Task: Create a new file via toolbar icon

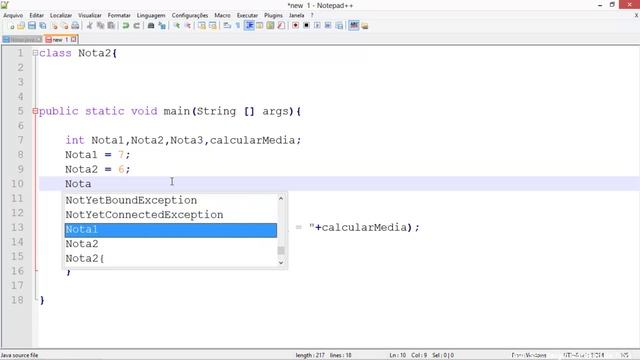Action: [11, 26]
